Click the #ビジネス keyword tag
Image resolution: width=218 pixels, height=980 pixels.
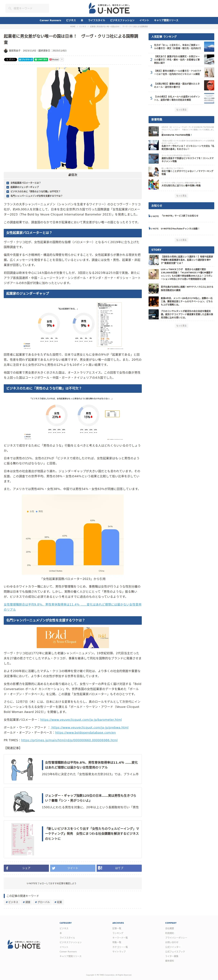click(x=13, y=902)
